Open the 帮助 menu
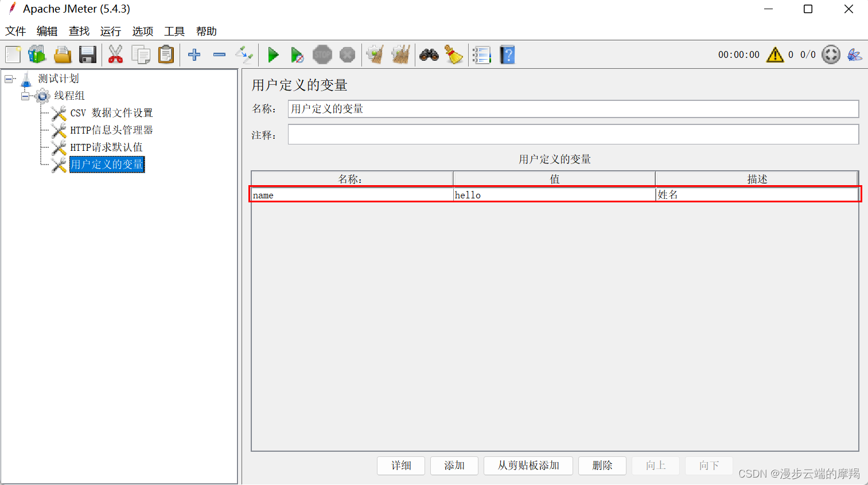 pos(207,31)
